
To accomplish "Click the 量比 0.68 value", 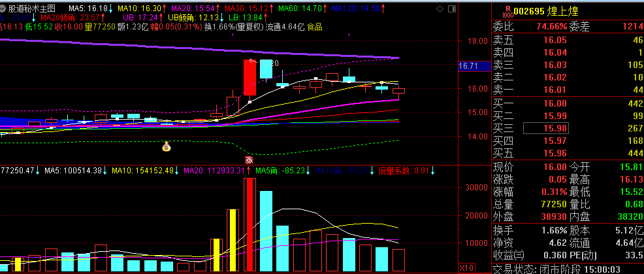I will [x=634, y=204].
